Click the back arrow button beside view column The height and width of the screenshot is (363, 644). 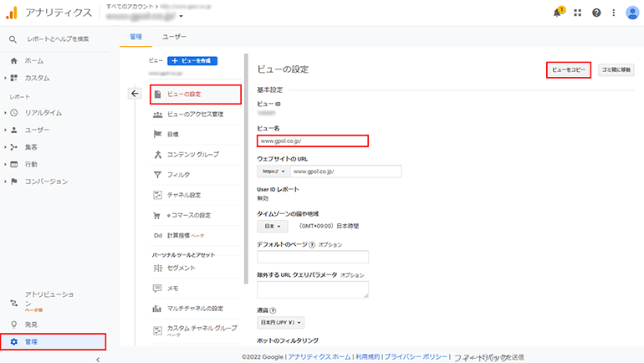pos(135,94)
